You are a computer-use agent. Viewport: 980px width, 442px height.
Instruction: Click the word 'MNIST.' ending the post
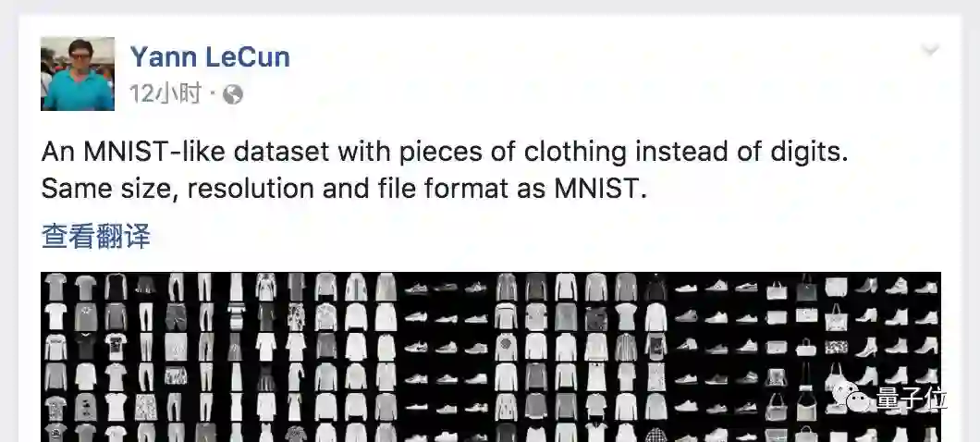click(x=600, y=189)
